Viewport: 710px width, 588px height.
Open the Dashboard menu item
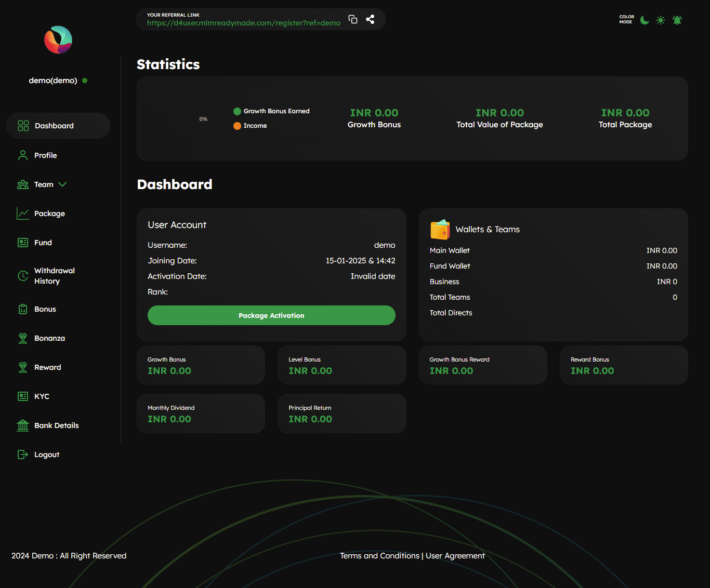(x=58, y=126)
